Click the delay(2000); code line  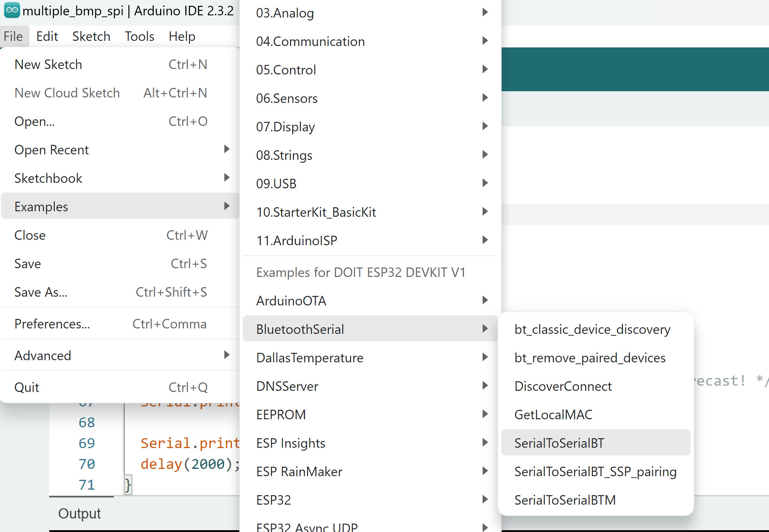(190, 464)
